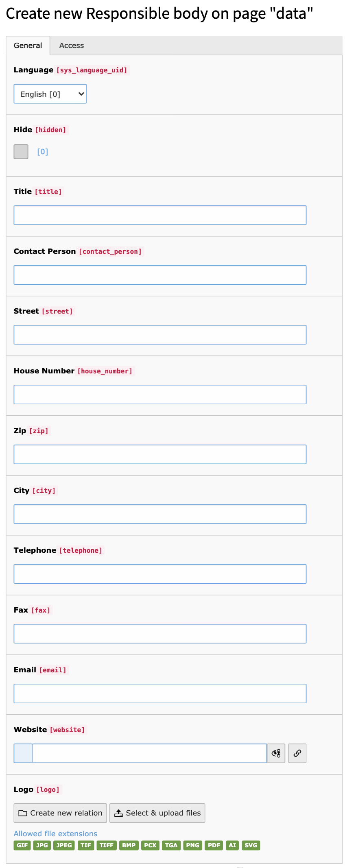Click the PNG file extension badge
The width and height of the screenshot is (345, 868).
[192, 845]
